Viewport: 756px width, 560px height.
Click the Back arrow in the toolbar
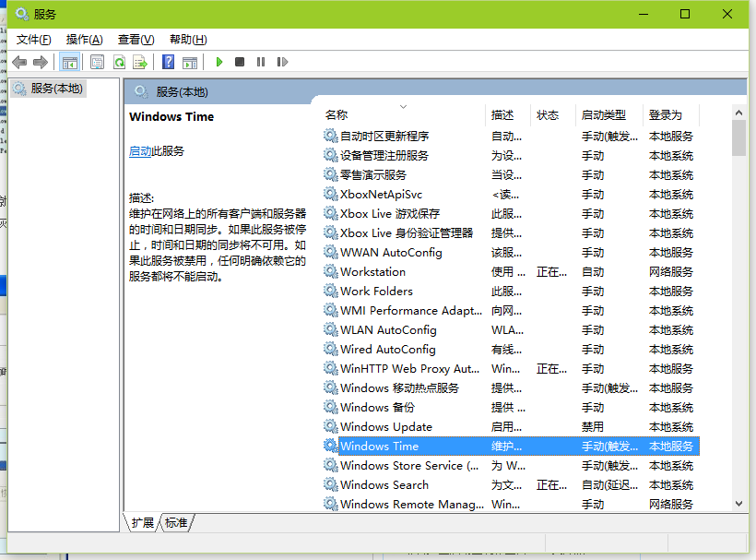coord(19,62)
